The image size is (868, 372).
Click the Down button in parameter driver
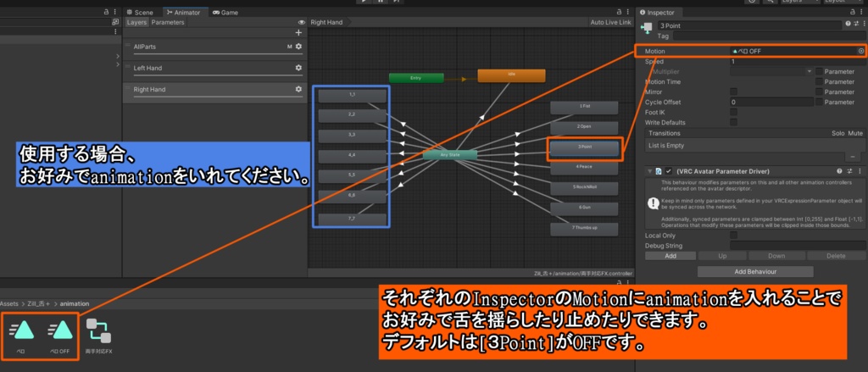click(776, 256)
